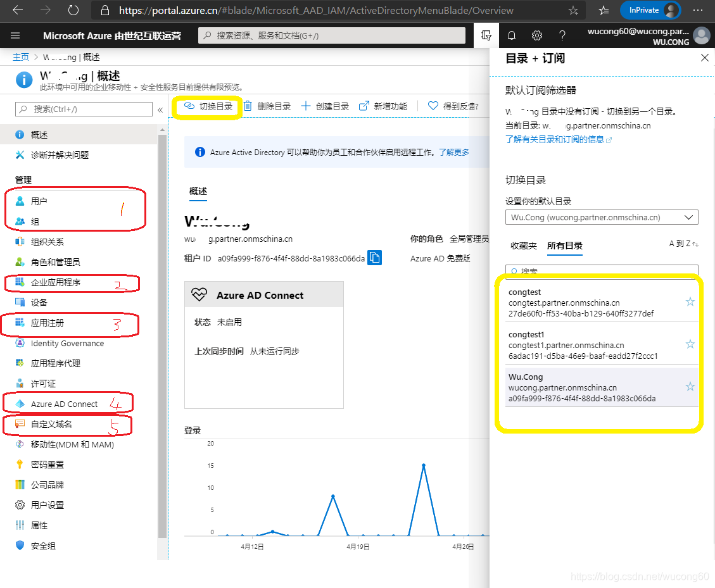Select the Wu.Cong directory entry
The height and width of the screenshot is (588, 715).
click(602, 387)
